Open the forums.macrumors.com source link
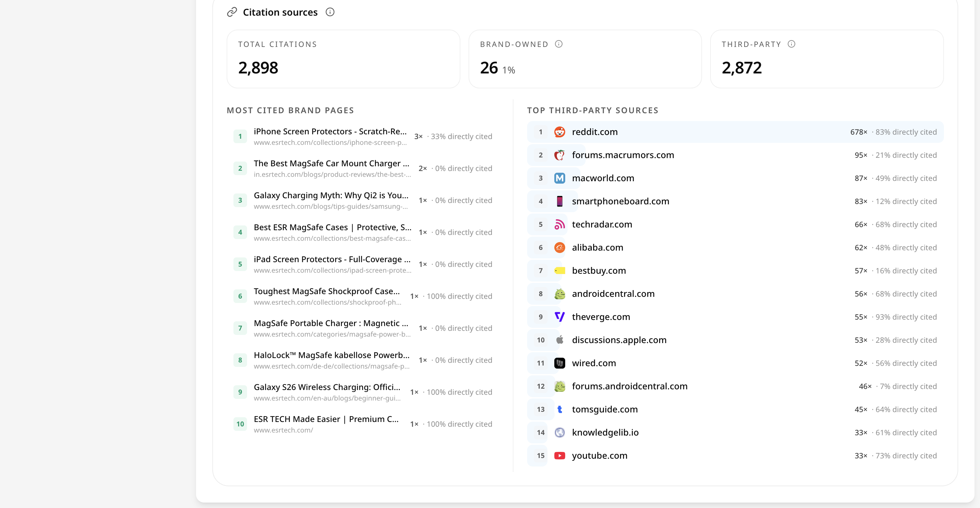Screen dimensions: 980x508 click(x=623, y=155)
